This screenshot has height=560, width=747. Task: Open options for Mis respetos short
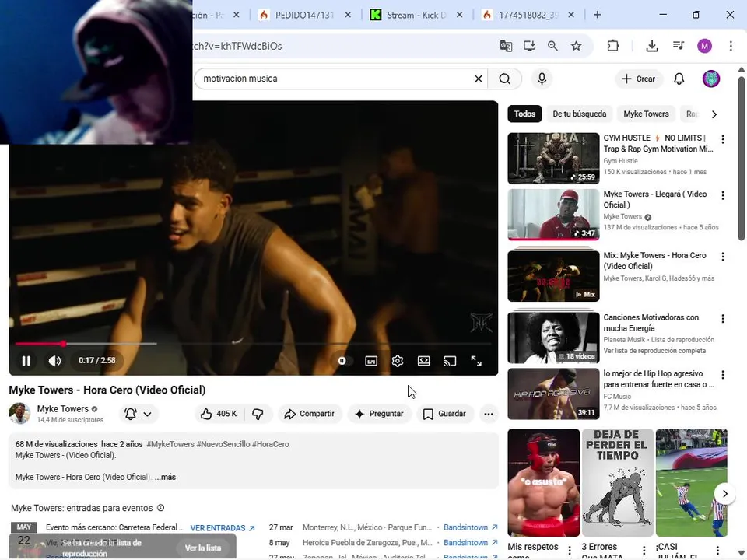[570, 551]
